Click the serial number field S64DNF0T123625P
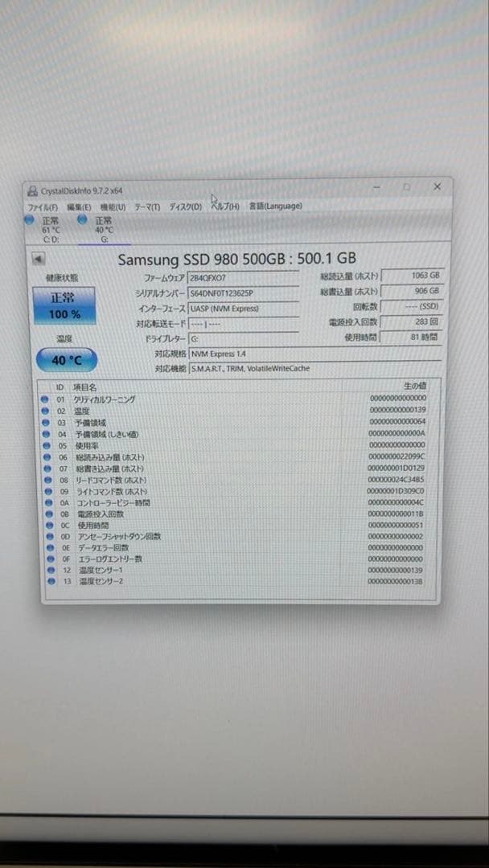Image resolution: width=489 pixels, height=868 pixels. point(244,293)
